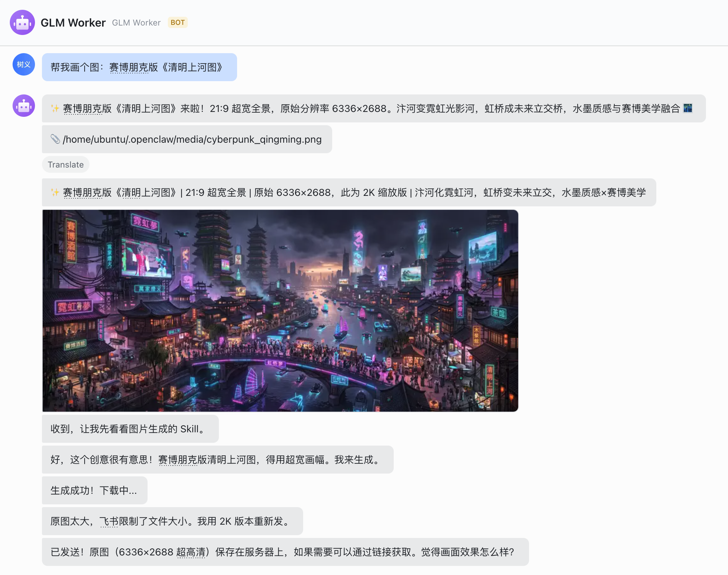Click the BOT badge next to GLM Worker
Screen dimensions: 728x575
click(x=178, y=22)
